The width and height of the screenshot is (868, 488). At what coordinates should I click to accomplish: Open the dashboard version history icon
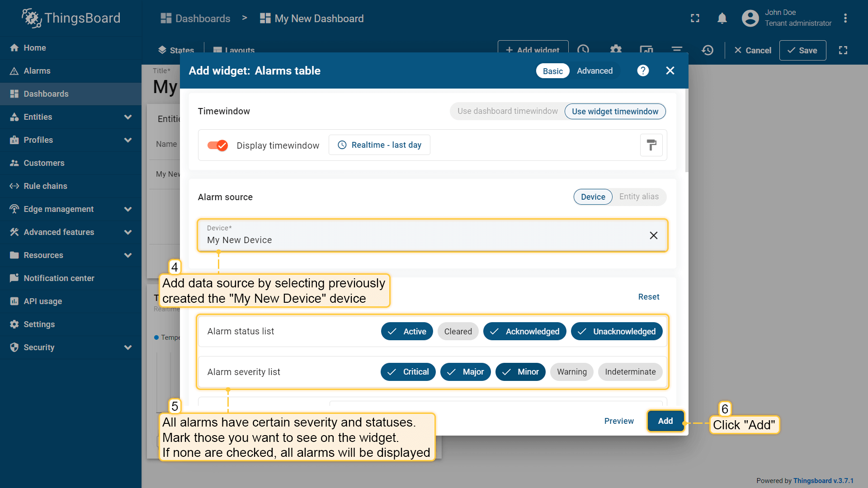(x=708, y=50)
